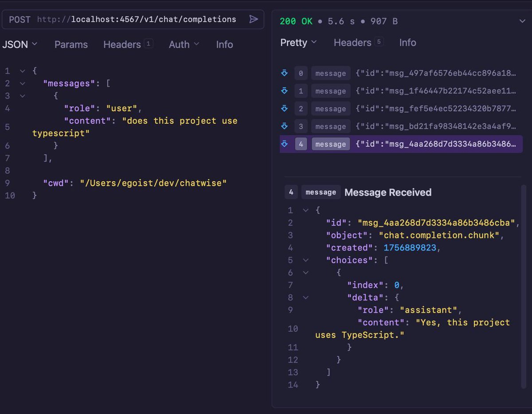Click the "cwd" key in request body
Image resolution: width=532 pixels, height=414 pixels.
(x=56, y=183)
